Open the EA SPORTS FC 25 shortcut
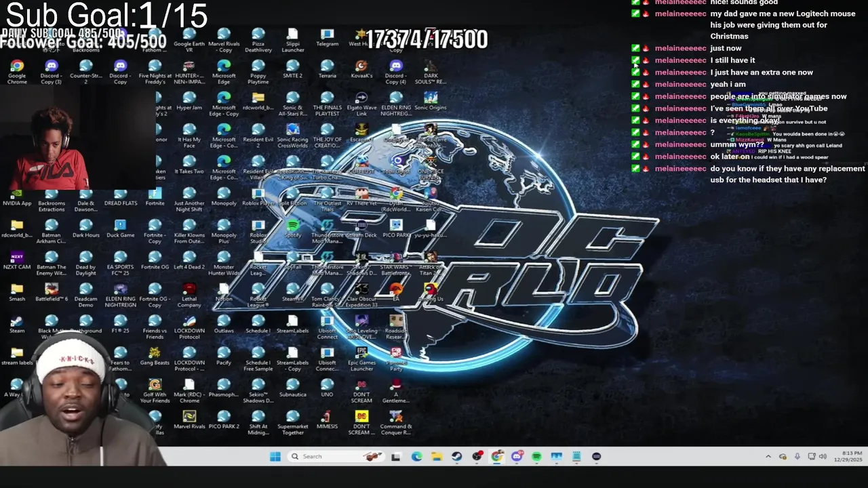Screen dimensions: 868x488 [121, 262]
